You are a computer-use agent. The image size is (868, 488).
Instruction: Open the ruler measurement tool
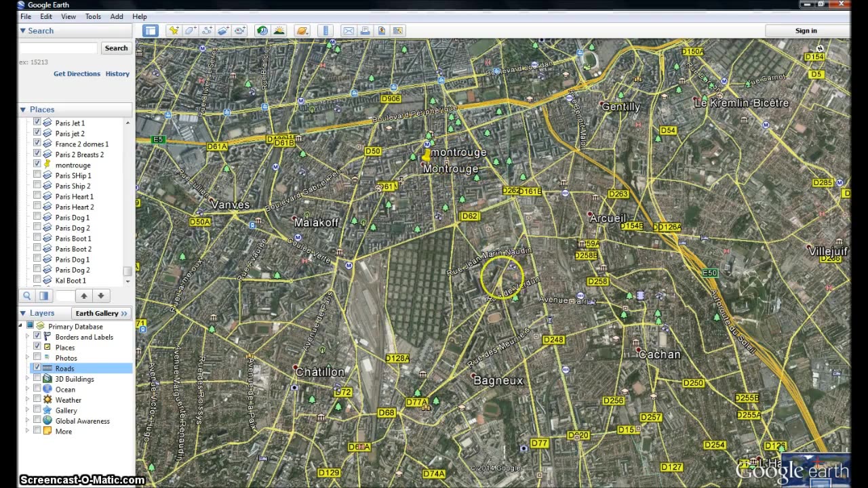tap(326, 30)
